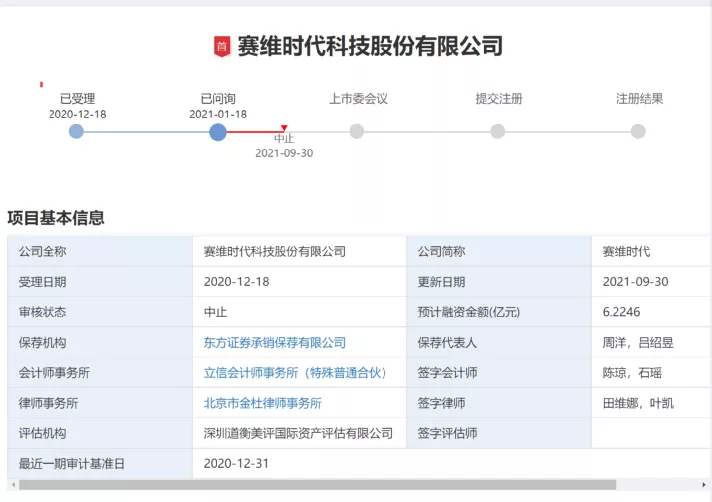The height and width of the screenshot is (502, 712).
Task: Select the signing accountants 陈琼，石瑶
Action: [x=632, y=373]
